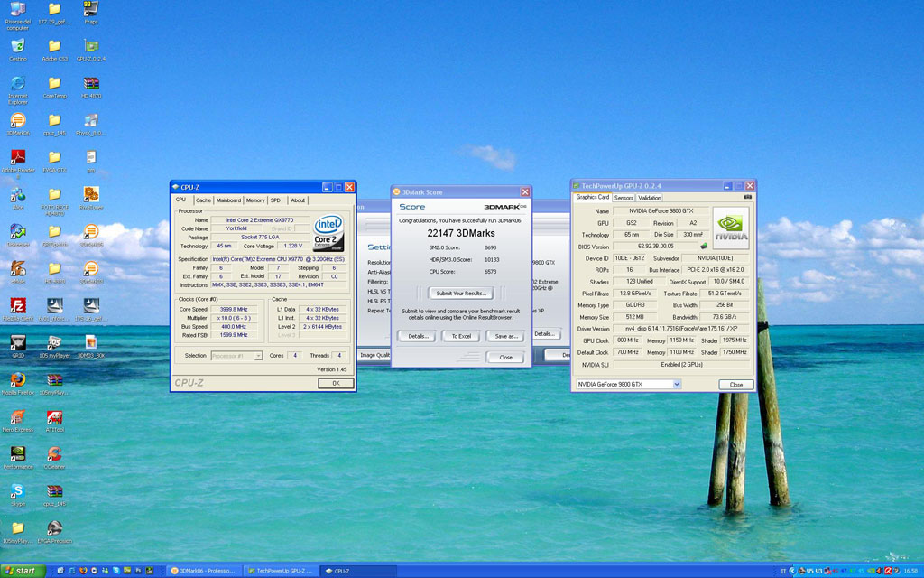Switch to TechPowerUp GPU-Z taskbar button
924x578 pixels.
tap(282, 571)
